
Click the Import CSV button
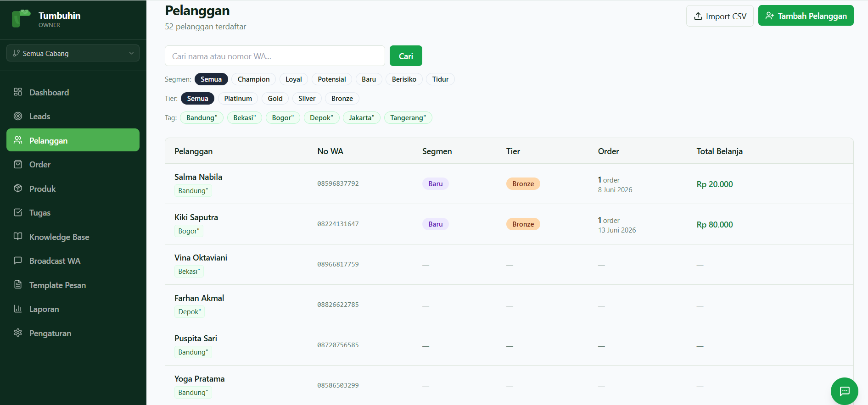(720, 16)
